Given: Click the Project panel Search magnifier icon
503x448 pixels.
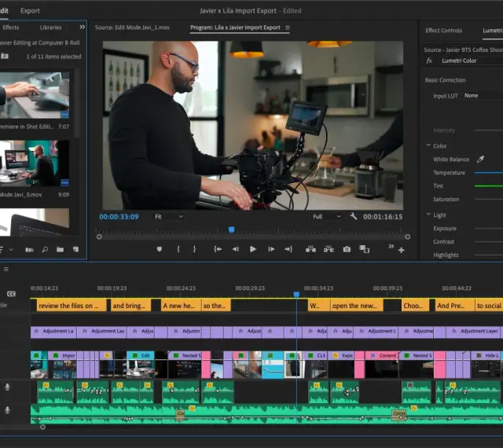Looking at the screenshot, I should pyautogui.click(x=45, y=249).
